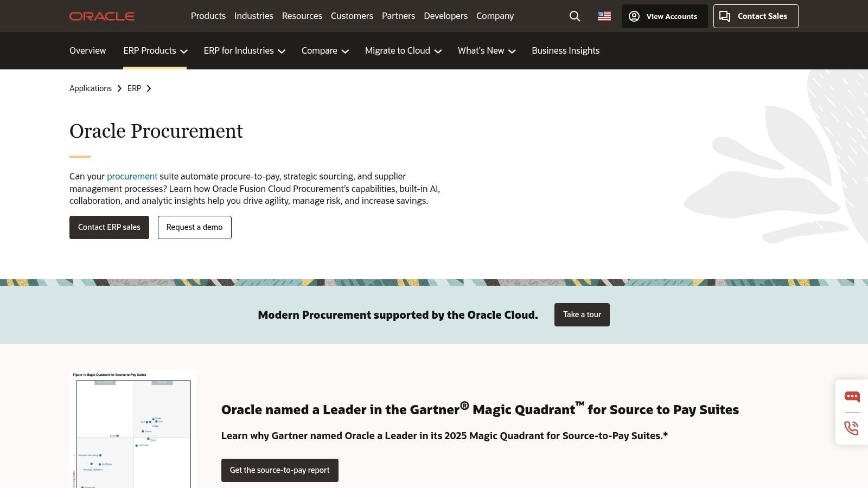Click the phone call icon

[852, 428]
